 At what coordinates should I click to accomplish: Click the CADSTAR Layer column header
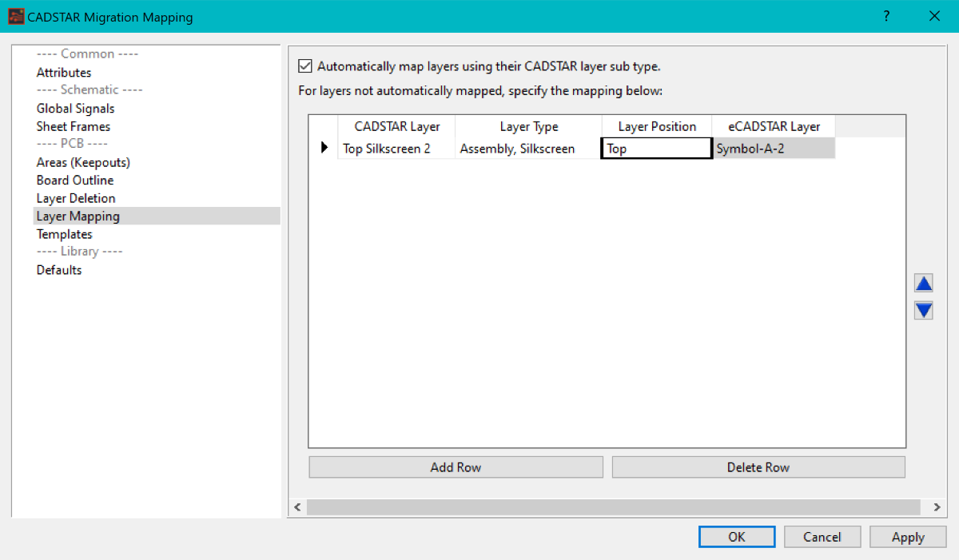point(397,126)
